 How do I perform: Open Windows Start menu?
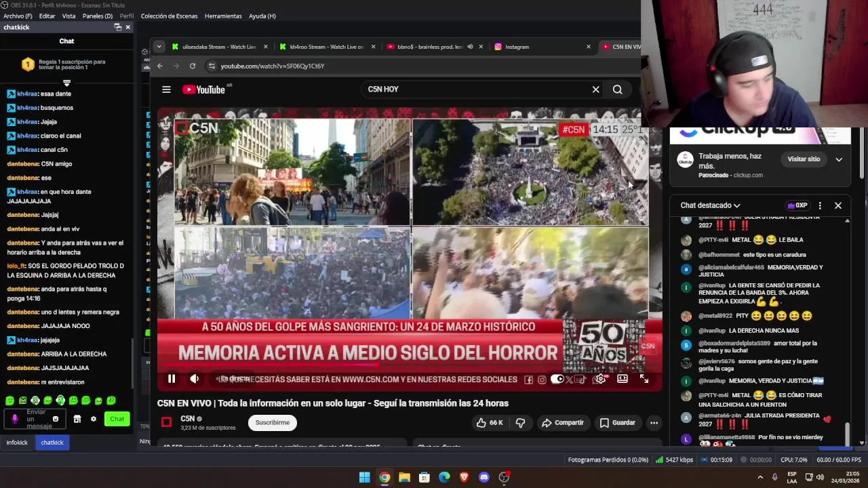(x=365, y=477)
